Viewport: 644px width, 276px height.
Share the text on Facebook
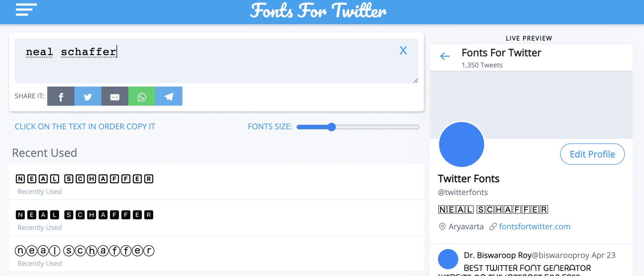(x=61, y=96)
